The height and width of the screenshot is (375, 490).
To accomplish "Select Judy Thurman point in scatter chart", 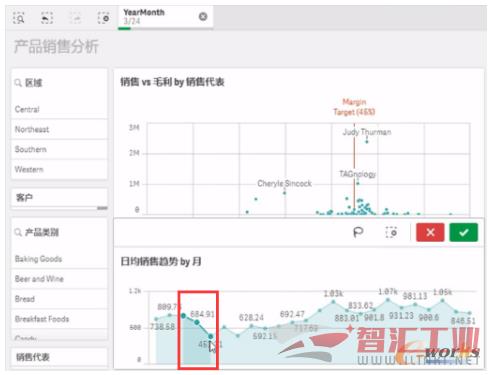I will [x=367, y=141].
